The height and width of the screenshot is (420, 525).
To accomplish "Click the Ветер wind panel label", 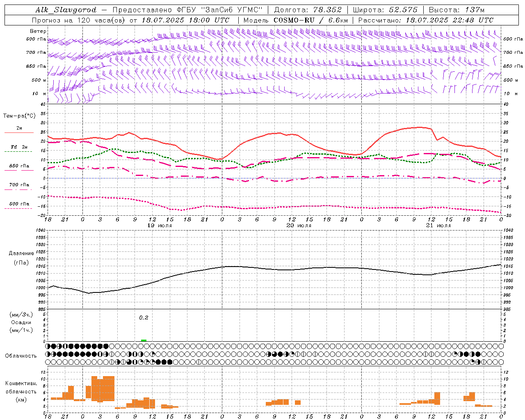I will [38, 31].
